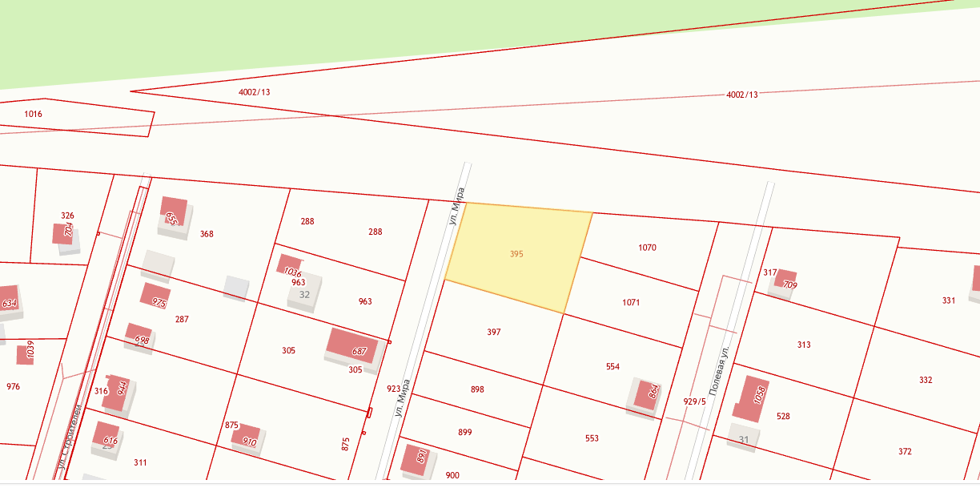Select parcel number 1070
This screenshot has width=980, height=488.
tap(647, 248)
